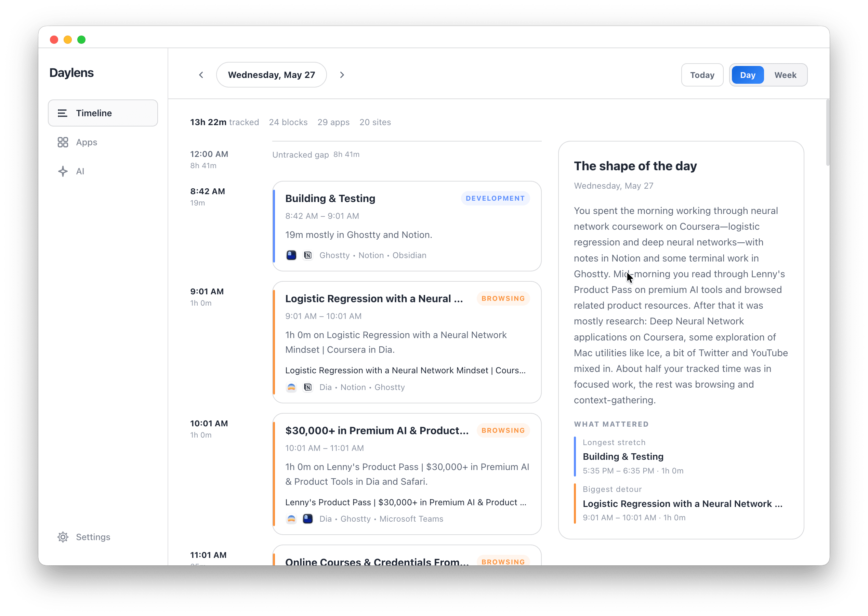Click the 'WHAT MATTERED' section label
868x616 pixels.
point(611,425)
